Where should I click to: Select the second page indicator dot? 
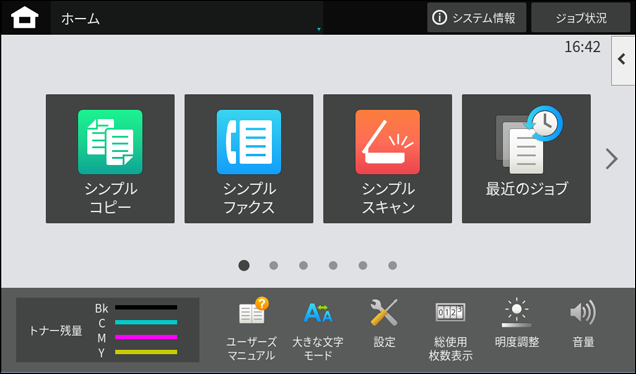point(274,265)
